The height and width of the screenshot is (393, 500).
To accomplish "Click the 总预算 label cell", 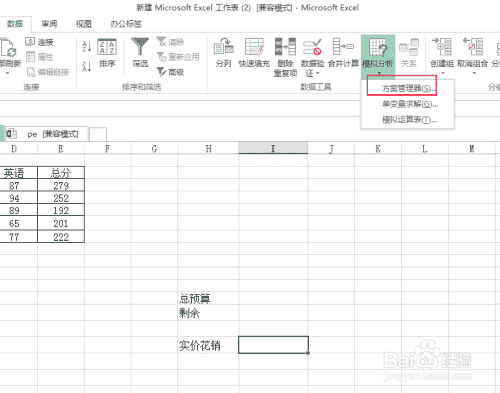I will [x=208, y=299].
